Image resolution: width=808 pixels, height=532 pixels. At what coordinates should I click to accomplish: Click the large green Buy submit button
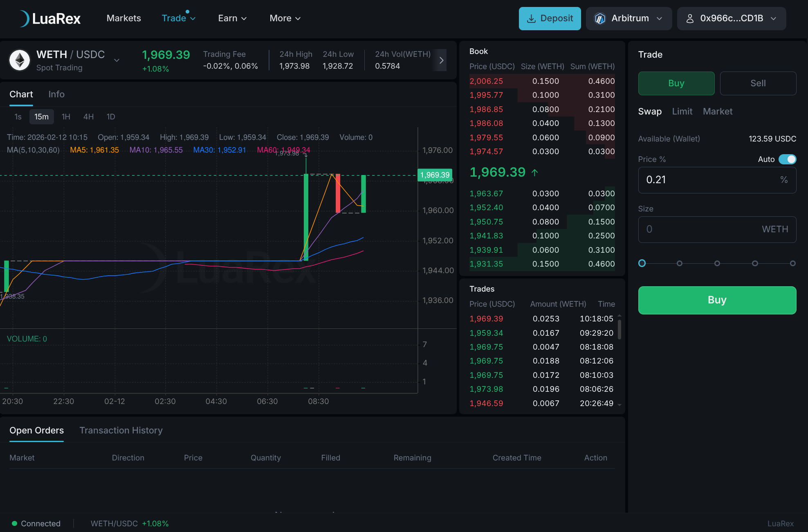click(717, 300)
